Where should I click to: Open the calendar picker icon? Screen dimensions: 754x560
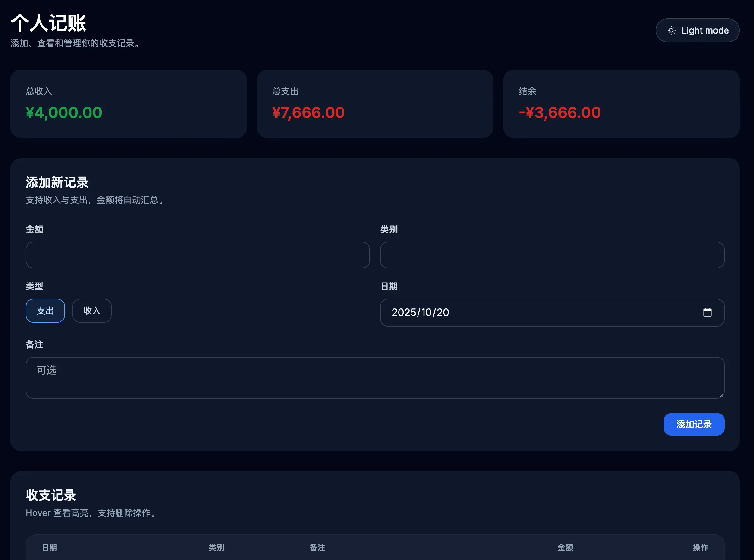(707, 312)
